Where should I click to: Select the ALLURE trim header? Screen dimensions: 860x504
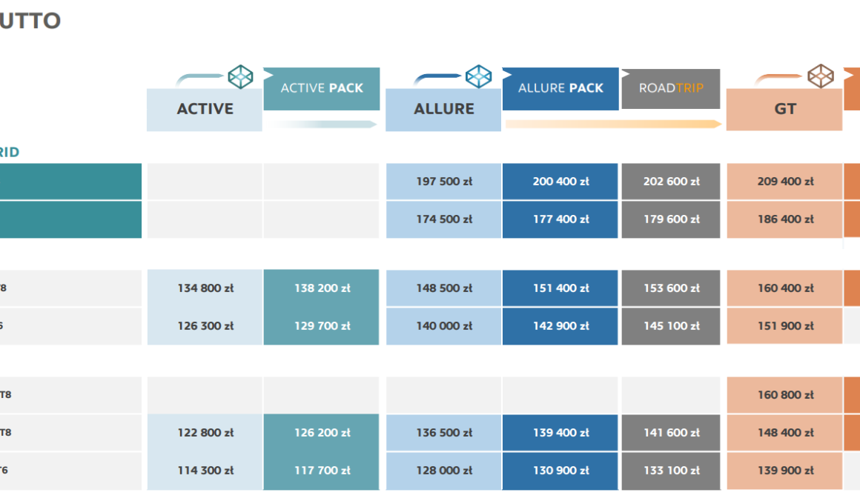click(x=443, y=110)
